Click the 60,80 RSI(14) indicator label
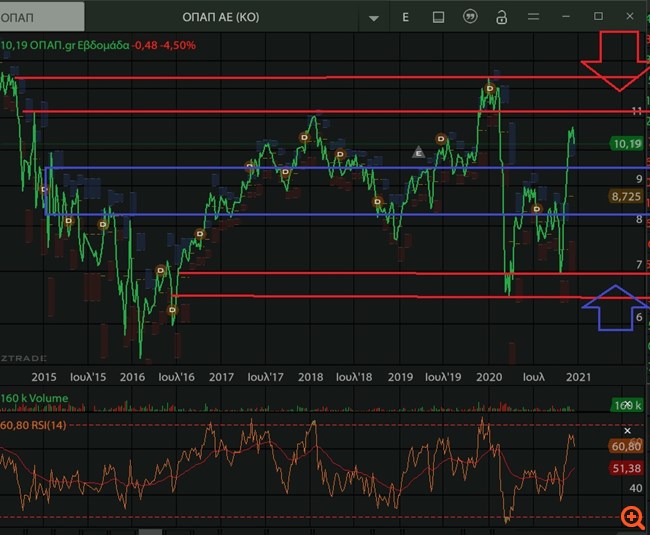This screenshot has width=650, height=535. pos(33,425)
